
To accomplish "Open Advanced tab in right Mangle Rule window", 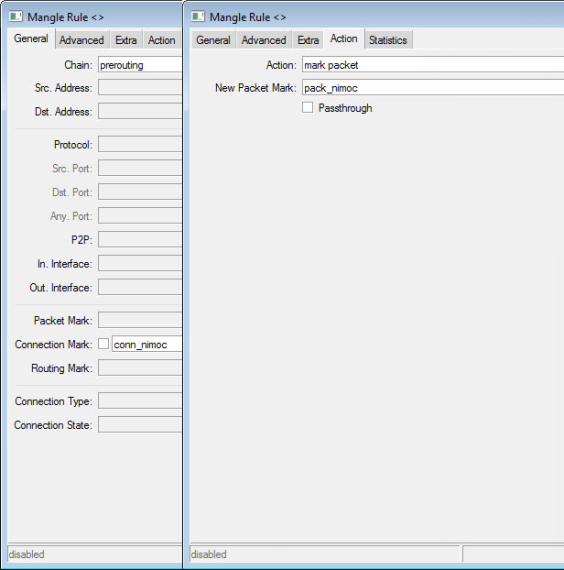I will coord(264,40).
